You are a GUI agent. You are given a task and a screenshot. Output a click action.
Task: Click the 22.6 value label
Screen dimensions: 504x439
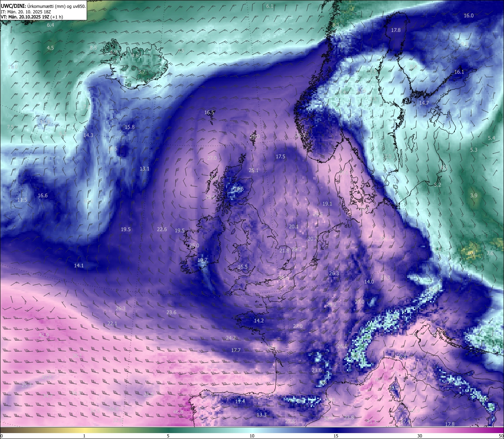(162, 230)
